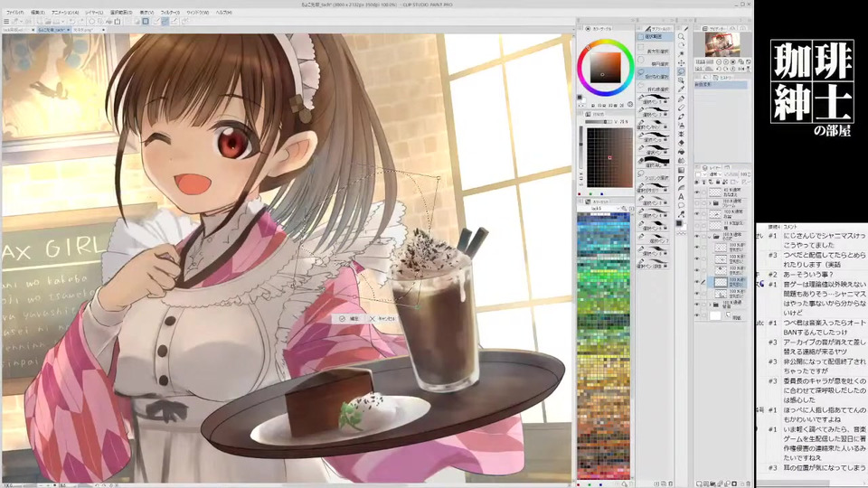868x488 pixels.
Task: Click the zoom out icon in Navigator
Action: (719, 61)
